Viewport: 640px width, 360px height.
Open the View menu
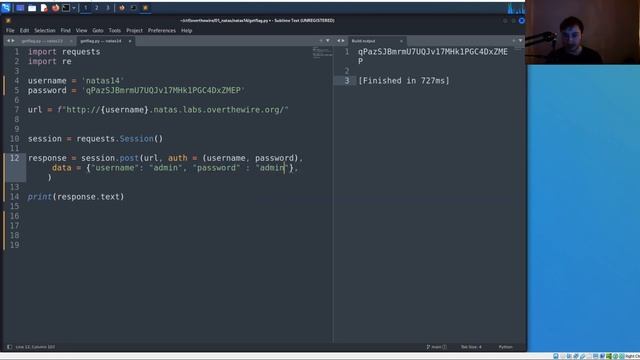[81, 31]
